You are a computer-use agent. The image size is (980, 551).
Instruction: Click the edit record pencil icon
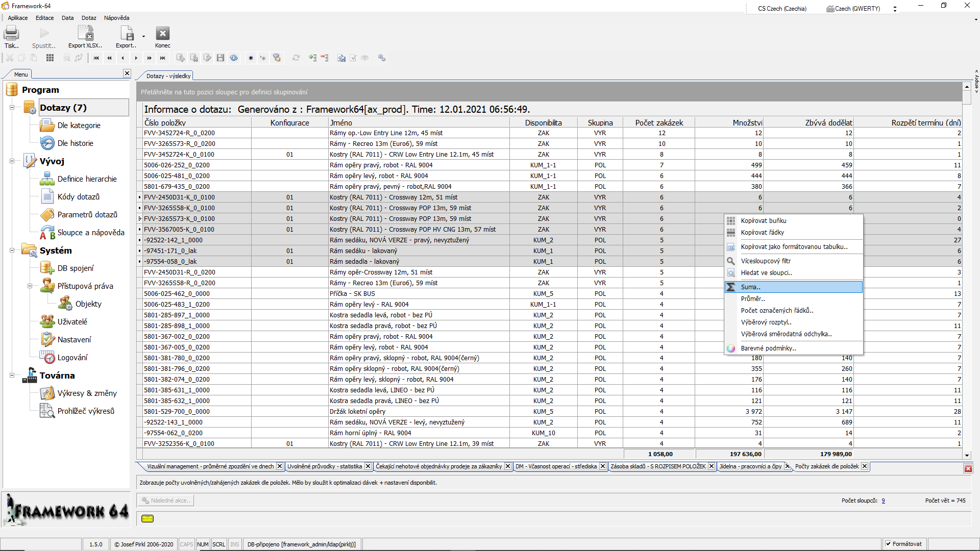coord(207,58)
